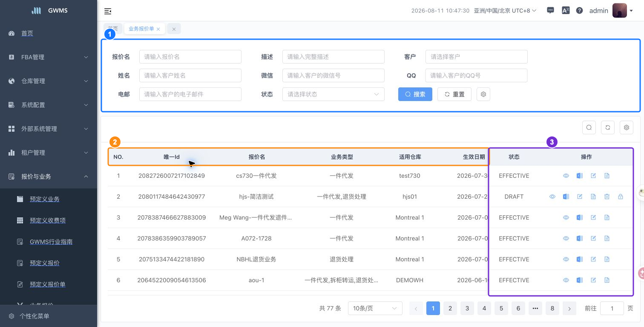This screenshot has width=644, height=327.
Task: Collapse the sidebar with the menu fold icon
Action: click(108, 11)
